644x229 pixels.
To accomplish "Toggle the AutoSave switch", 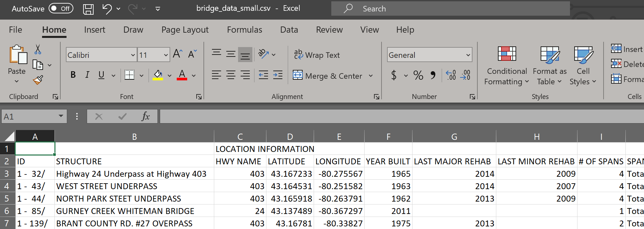I will [x=61, y=8].
